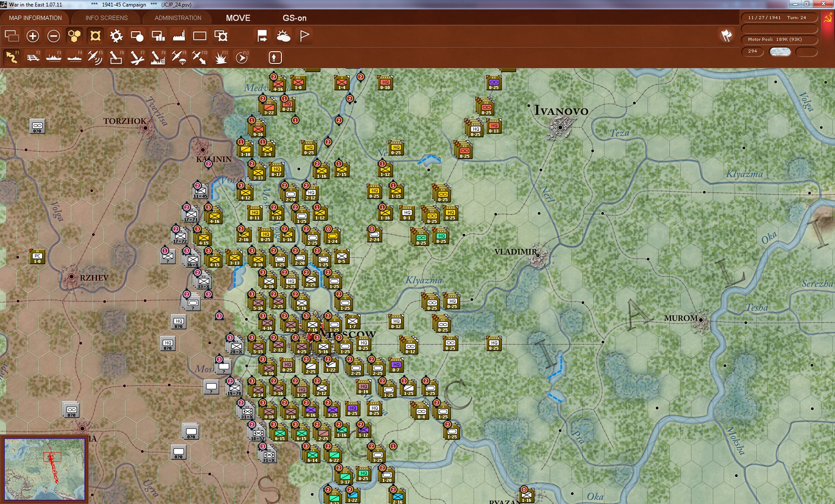Image resolution: width=835 pixels, height=504 pixels.
Task: Open the ADMINISTRATION tab
Action: coord(178,18)
